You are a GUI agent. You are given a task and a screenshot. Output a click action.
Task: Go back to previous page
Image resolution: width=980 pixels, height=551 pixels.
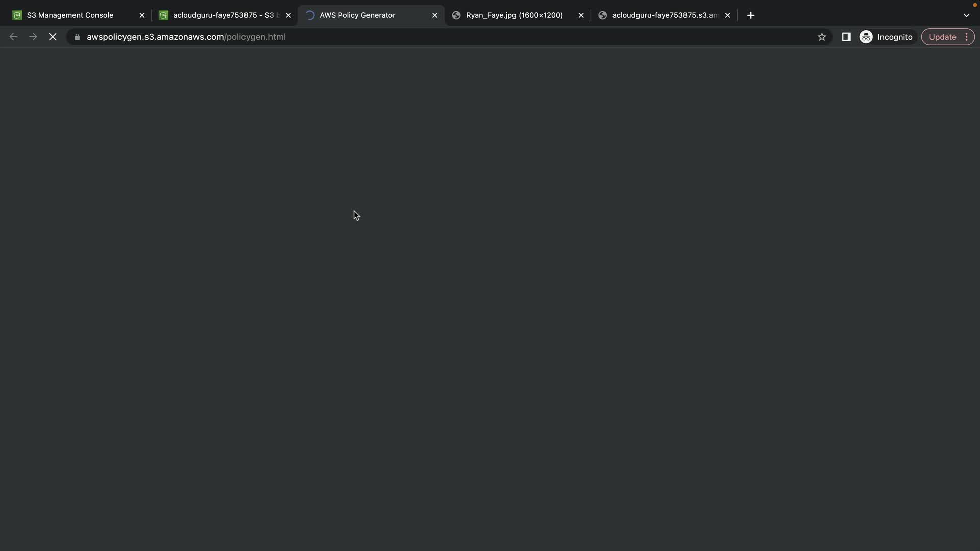click(14, 37)
